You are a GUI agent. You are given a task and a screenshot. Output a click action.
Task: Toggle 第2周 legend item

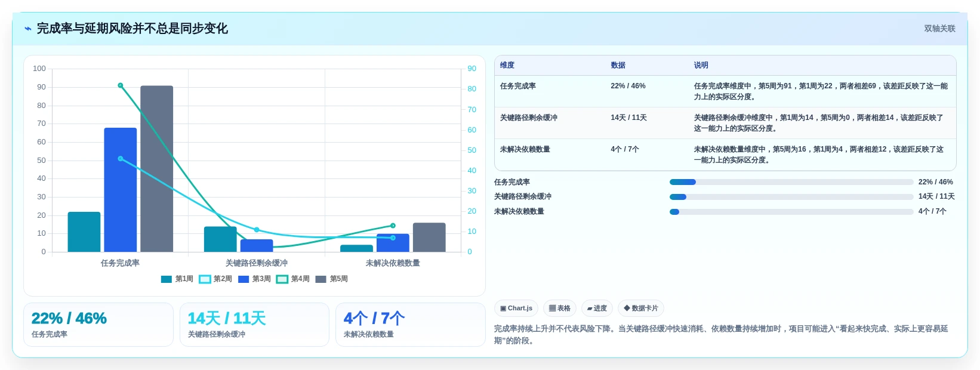pos(215,279)
